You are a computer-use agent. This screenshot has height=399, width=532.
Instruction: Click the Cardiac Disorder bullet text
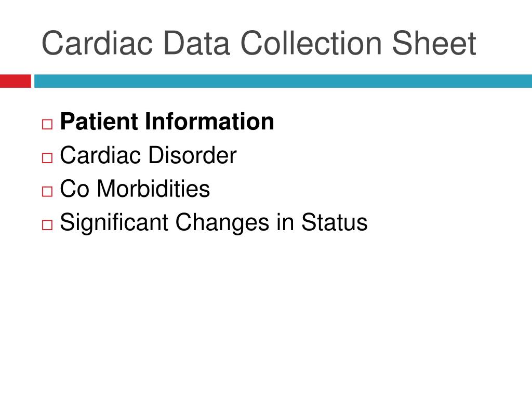click(148, 155)
